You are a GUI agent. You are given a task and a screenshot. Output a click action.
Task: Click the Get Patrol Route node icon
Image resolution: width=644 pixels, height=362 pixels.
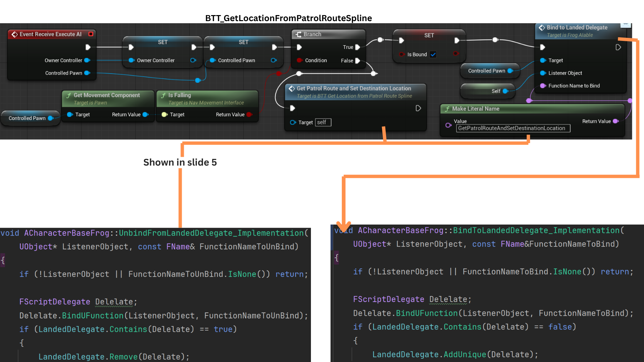point(291,88)
